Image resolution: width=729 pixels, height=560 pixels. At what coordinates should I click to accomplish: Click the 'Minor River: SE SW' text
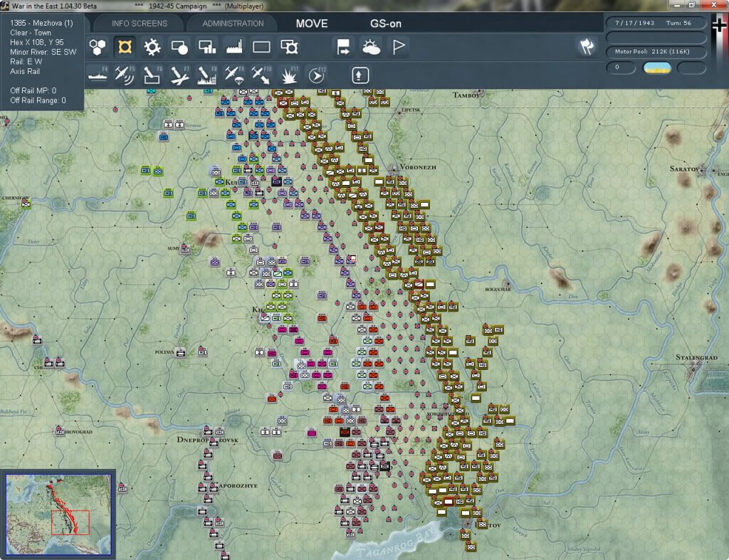click(x=43, y=52)
